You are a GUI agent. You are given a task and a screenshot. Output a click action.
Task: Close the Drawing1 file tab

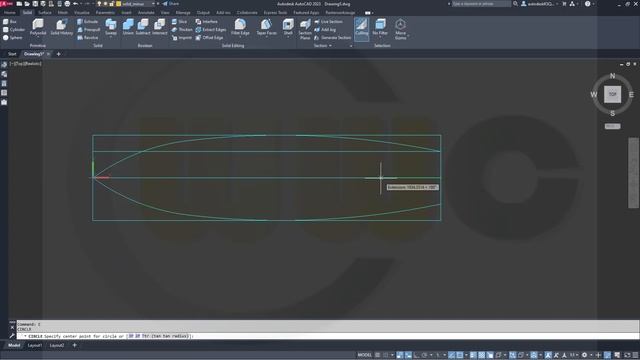tap(49, 54)
